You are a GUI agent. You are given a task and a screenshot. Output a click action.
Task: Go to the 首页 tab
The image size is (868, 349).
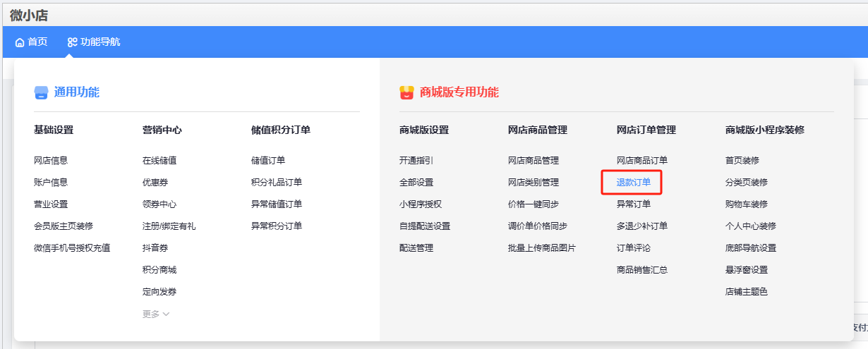coord(31,42)
